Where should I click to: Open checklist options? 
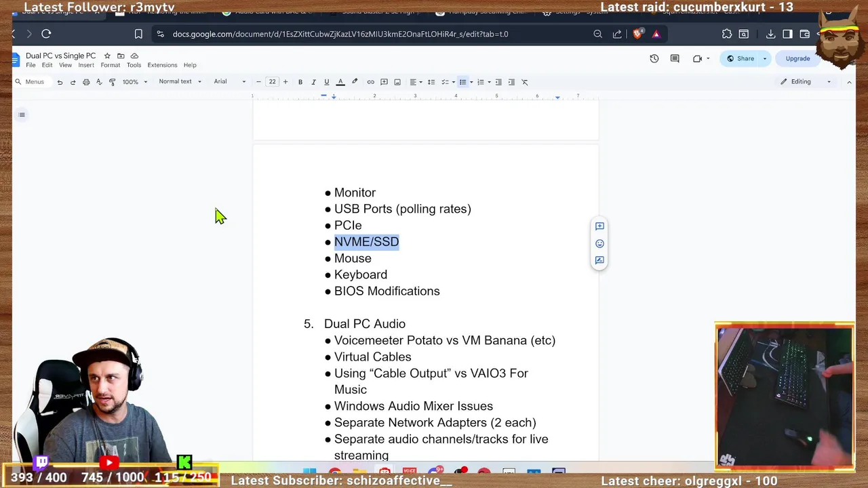pos(448,82)
